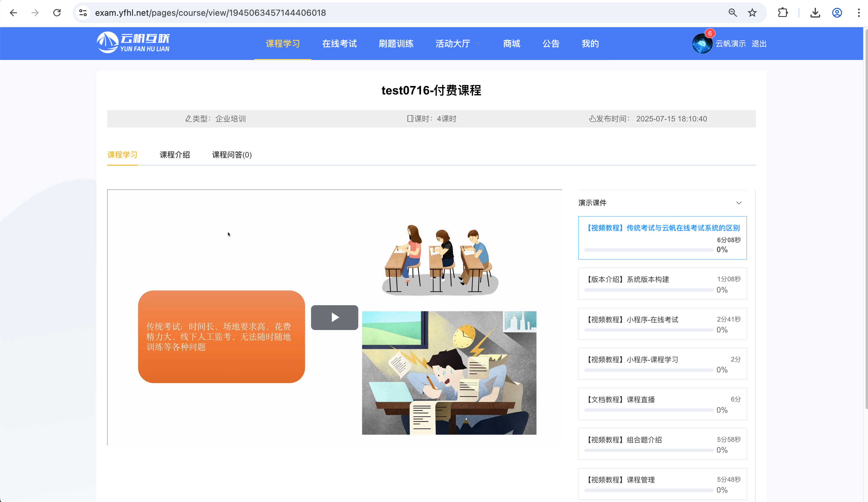Click the 2分41秒 duration label

tap(728, 319)
